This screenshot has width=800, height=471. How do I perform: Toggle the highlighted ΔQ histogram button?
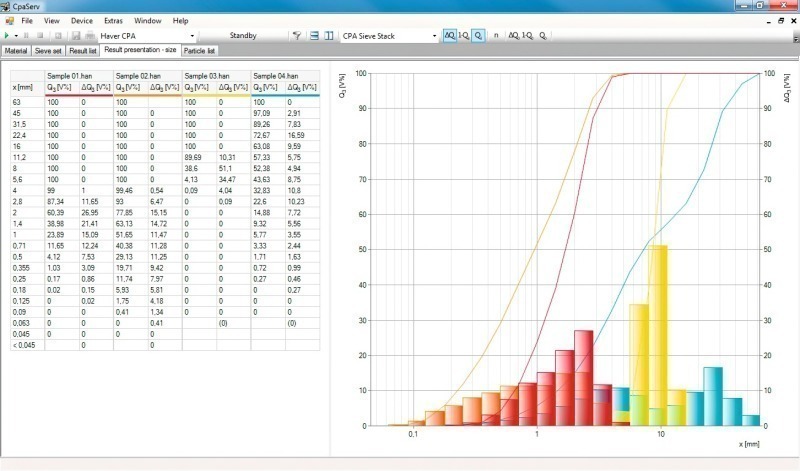click(449, 35)
